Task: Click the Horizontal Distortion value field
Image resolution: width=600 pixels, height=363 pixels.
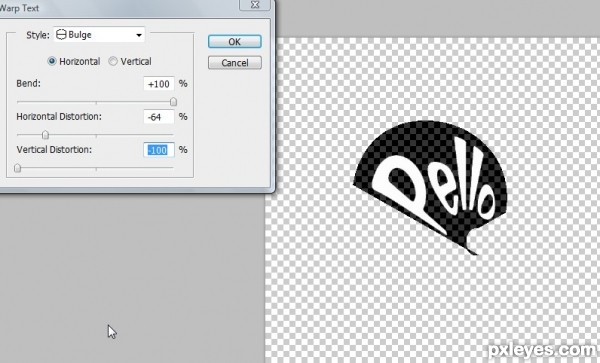Action: tap(159, 117)
